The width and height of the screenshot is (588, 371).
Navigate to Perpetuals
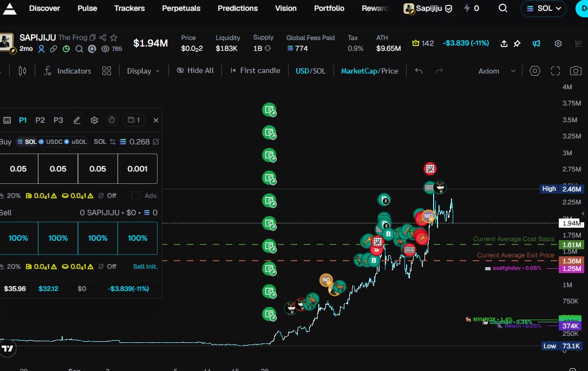pos(181,8)
